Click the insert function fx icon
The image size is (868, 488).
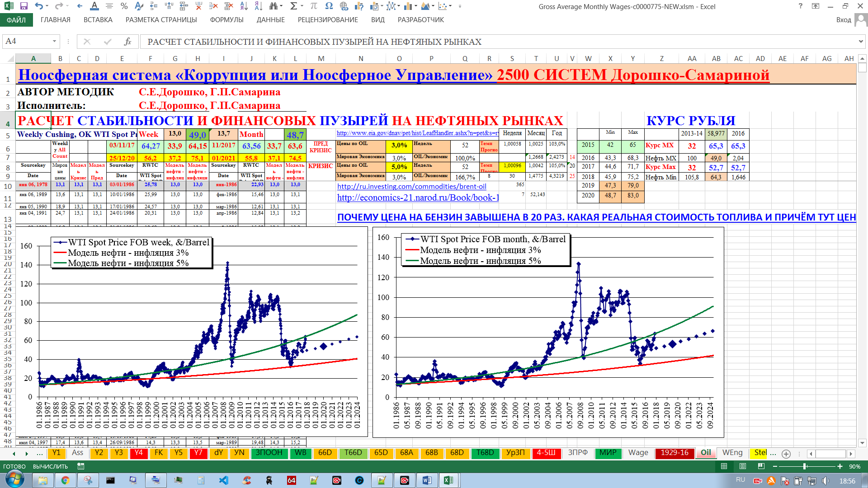[127, 42]
